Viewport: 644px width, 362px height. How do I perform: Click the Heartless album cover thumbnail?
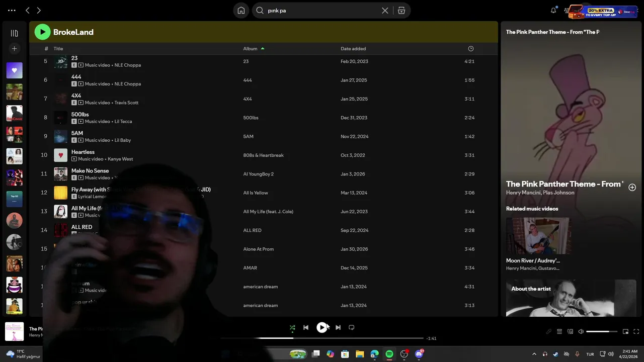click(x=60, y=155)
